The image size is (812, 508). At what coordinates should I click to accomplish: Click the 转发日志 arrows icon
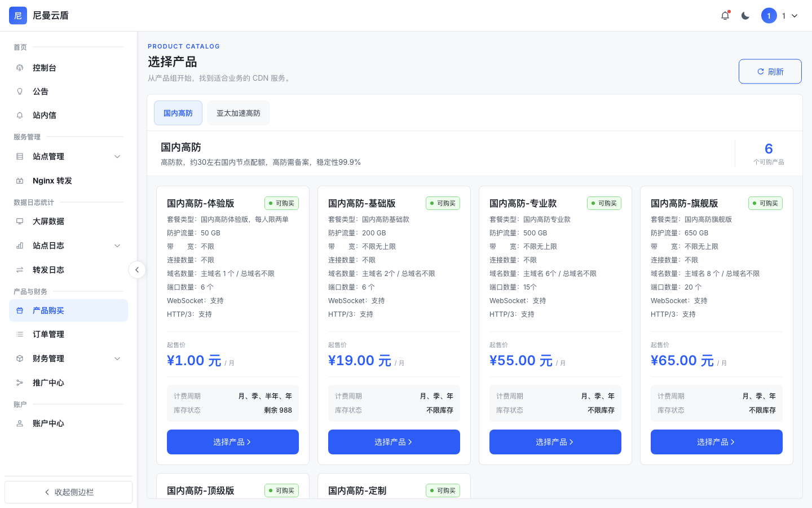coord(20,270)
